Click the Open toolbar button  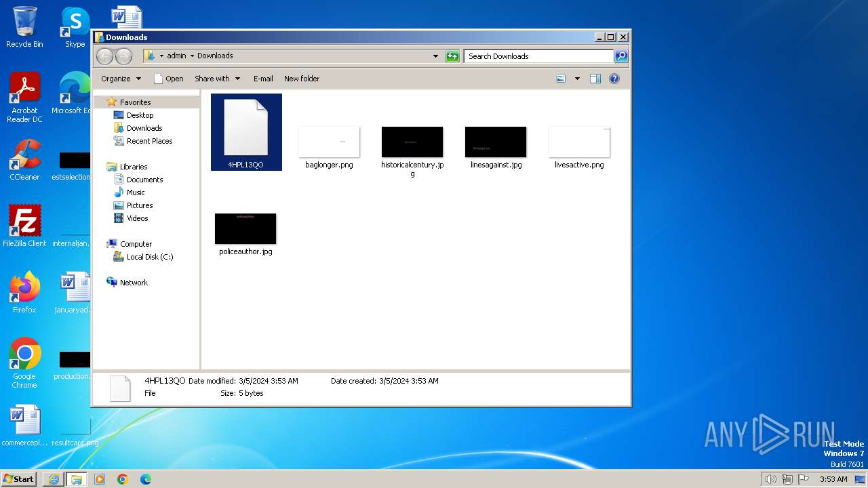click(168, 79)
